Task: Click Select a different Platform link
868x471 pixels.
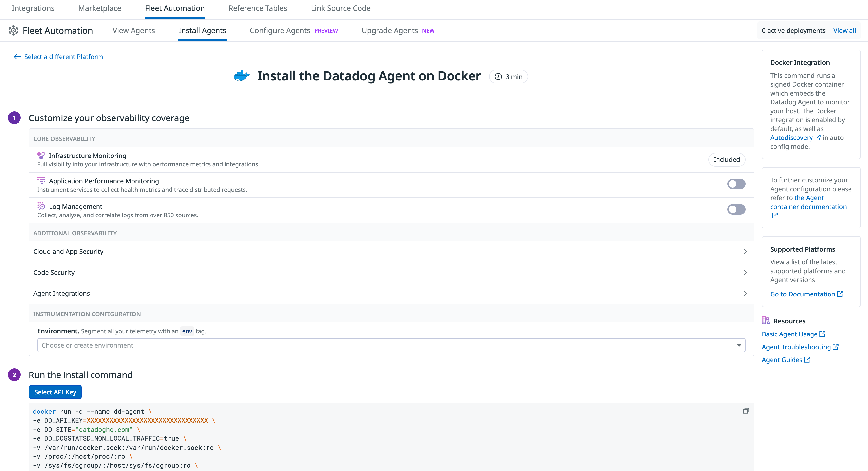Action: pos(63,57)
